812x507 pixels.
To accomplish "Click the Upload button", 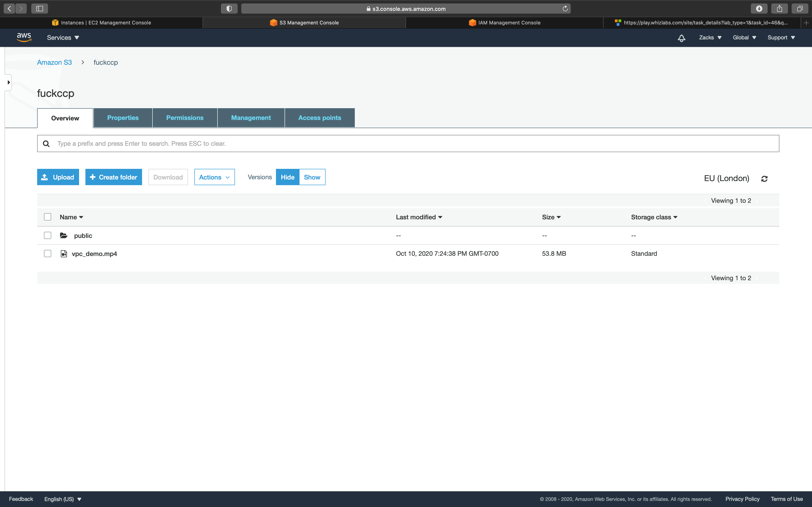I will pos(58,177).
